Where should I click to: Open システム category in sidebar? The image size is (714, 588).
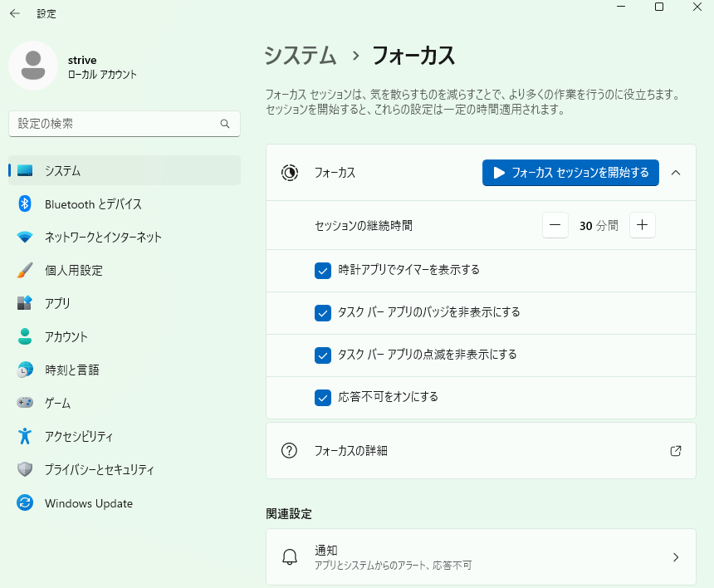click(125, 170)
